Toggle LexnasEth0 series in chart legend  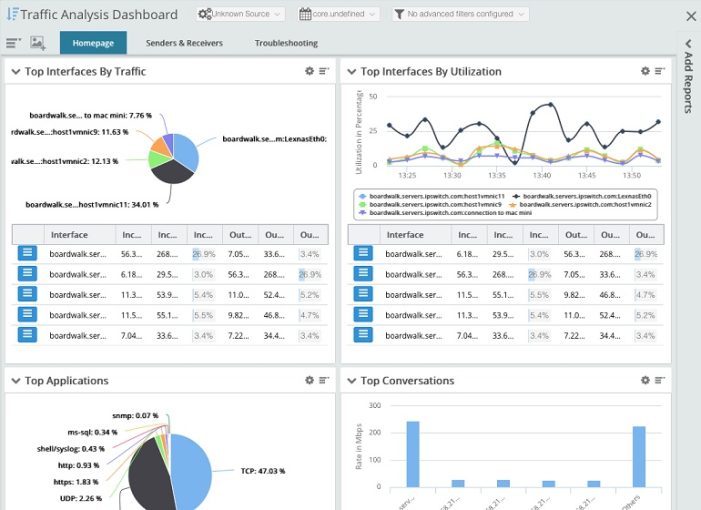(580, 196)
